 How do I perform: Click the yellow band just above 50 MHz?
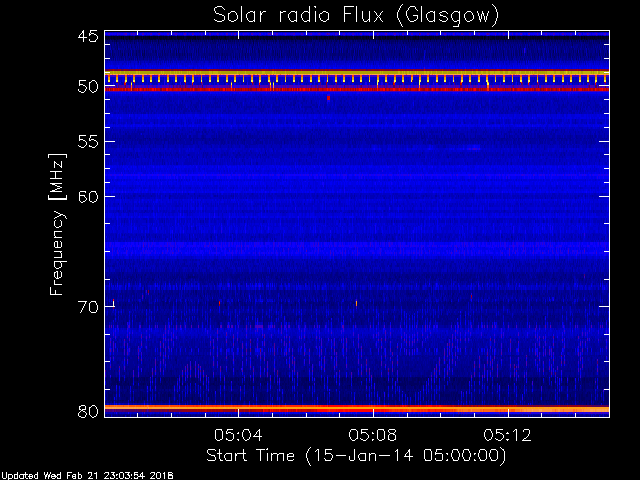356,72
